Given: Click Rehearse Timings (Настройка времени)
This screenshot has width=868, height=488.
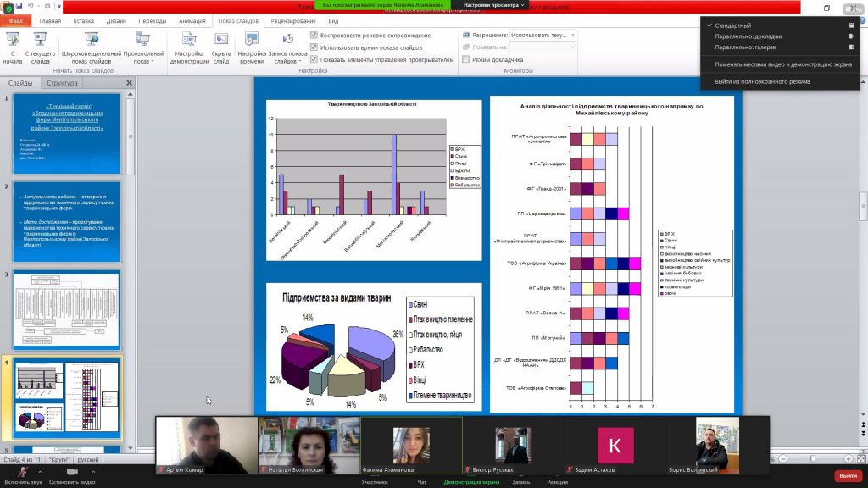Looking at the screenshot, I should [251, 47].
